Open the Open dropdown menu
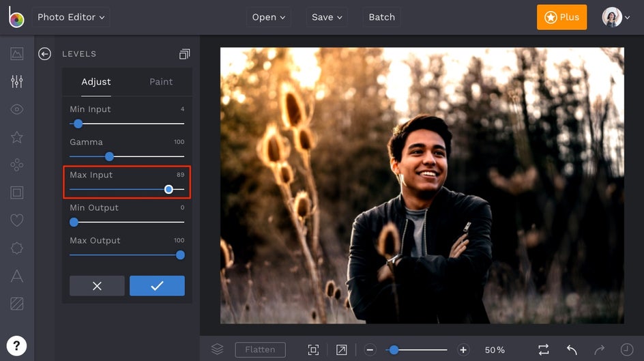 pos(268,17)
